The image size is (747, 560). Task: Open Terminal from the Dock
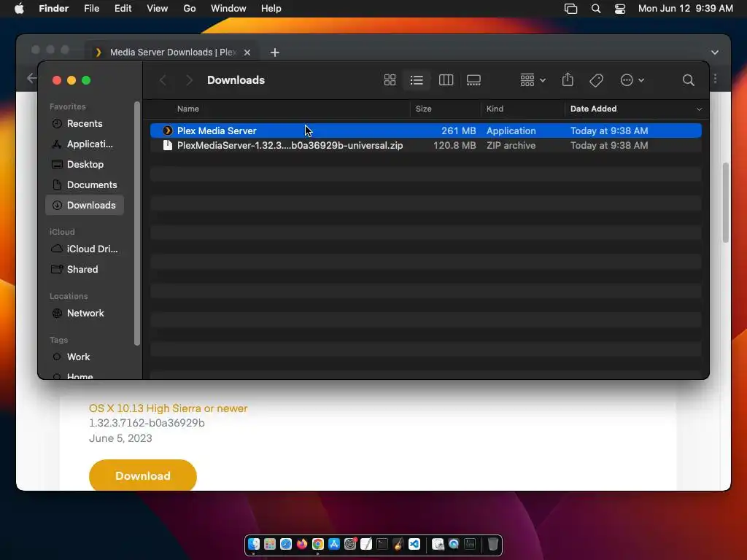coord(382,544)
